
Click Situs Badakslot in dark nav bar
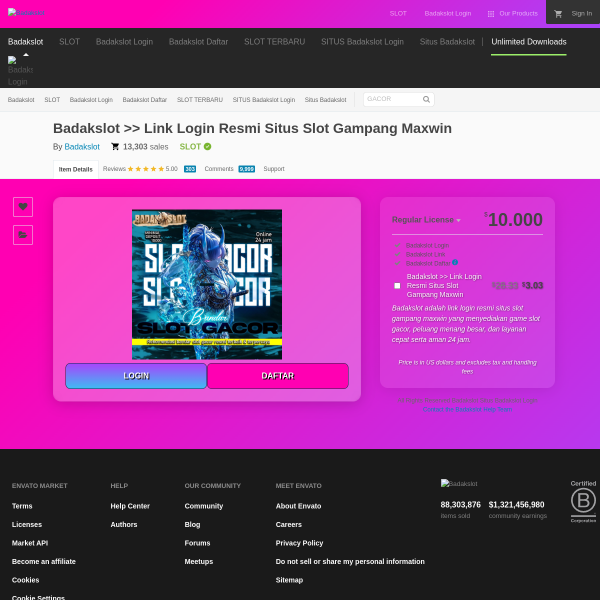coord(447,42)
